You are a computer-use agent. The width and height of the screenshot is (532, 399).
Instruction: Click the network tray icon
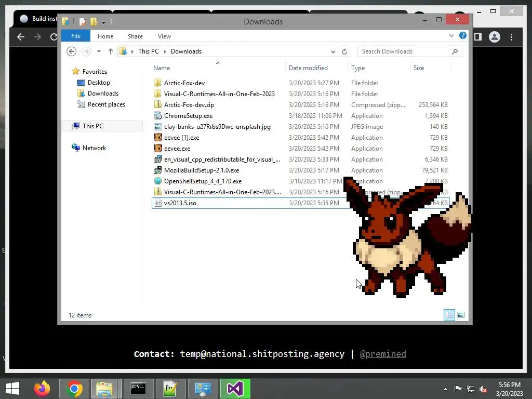pos(471,389)
